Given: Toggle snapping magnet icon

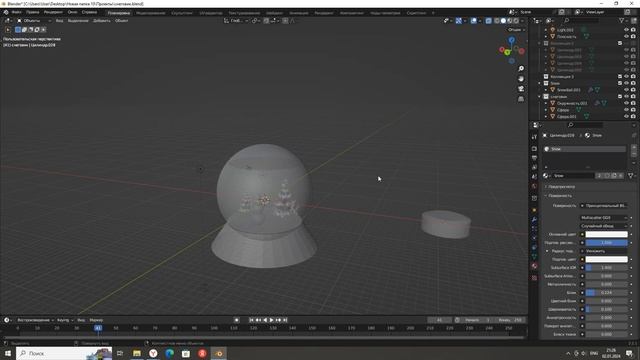Looking at the screenshot, I should point(266,20).
